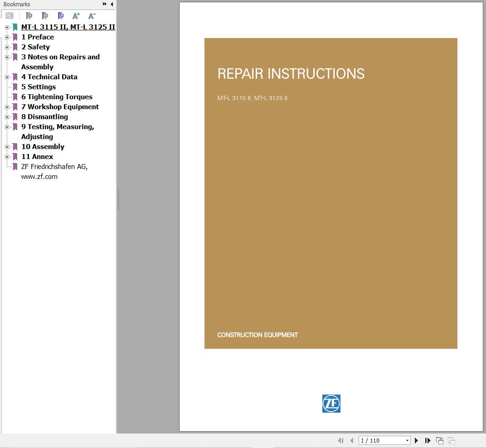Click the delete bookmark icon
The width and height of the screenshot is (486, 448).
point(29,15)
